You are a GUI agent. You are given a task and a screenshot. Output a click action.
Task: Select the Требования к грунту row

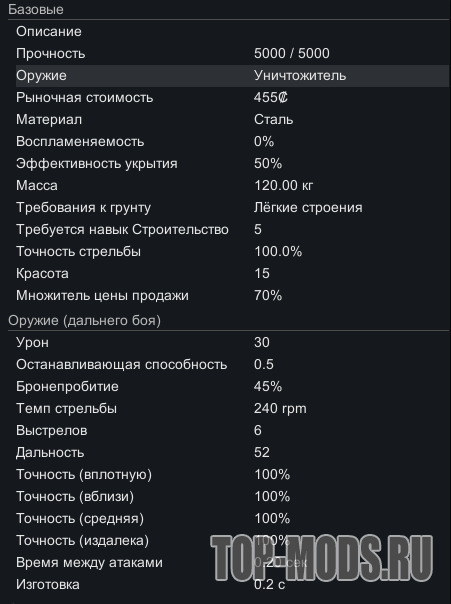[232, 208]
